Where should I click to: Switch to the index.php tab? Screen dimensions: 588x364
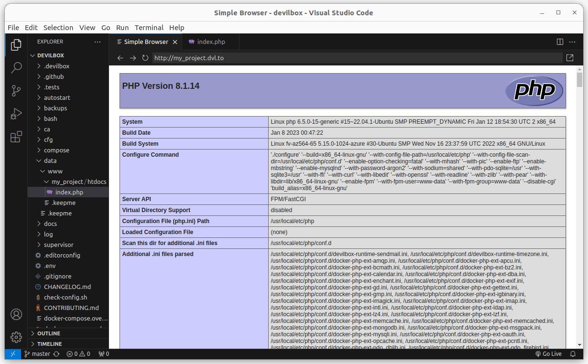point(210,42)
